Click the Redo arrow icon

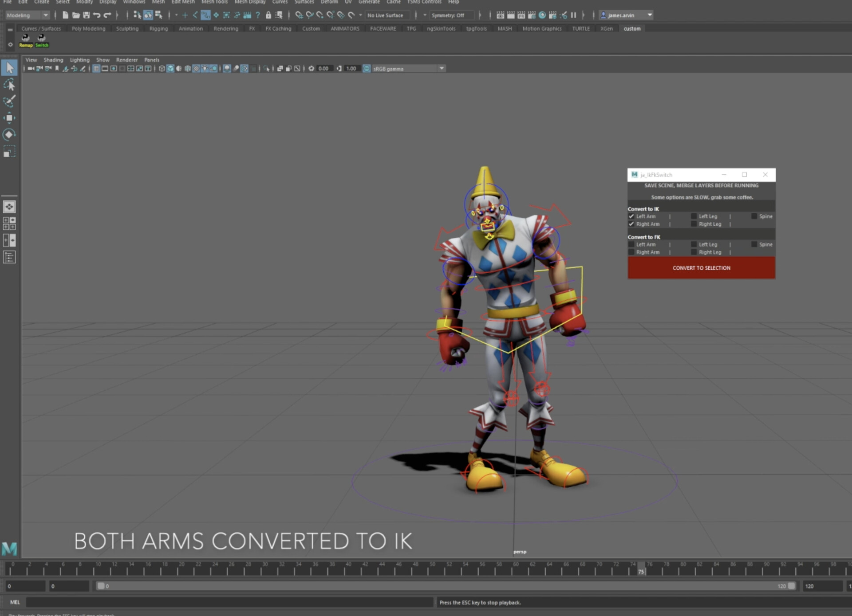point(107,15)
